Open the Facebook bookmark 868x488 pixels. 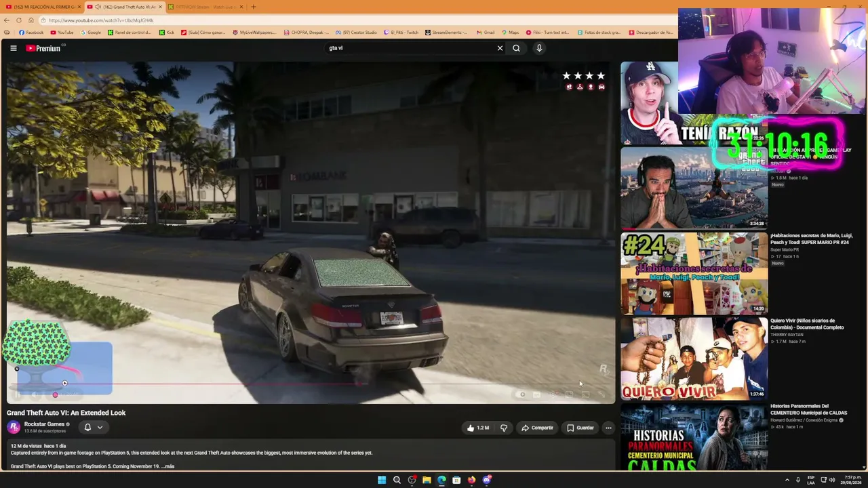(x=31, y=33)
